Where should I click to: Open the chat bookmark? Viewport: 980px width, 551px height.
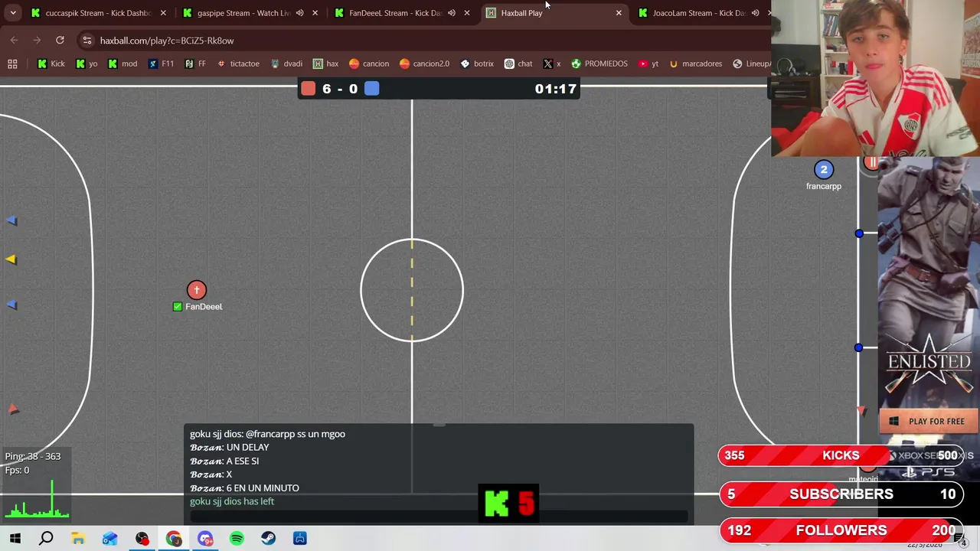tap(518, 64)
